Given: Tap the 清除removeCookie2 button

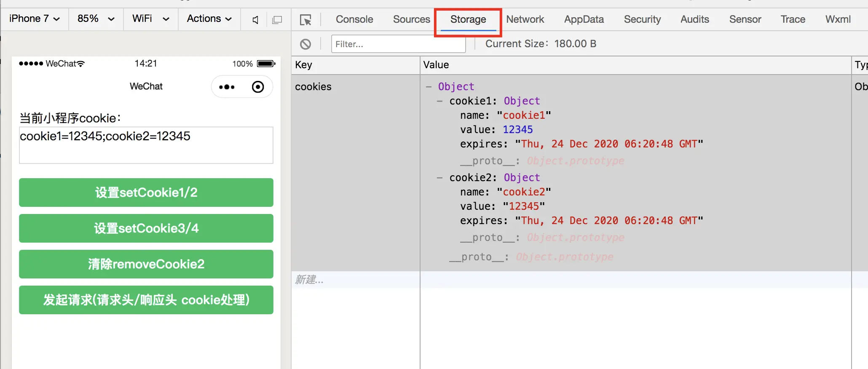Looking at the screenshot, I should click(x=146, y=264).
